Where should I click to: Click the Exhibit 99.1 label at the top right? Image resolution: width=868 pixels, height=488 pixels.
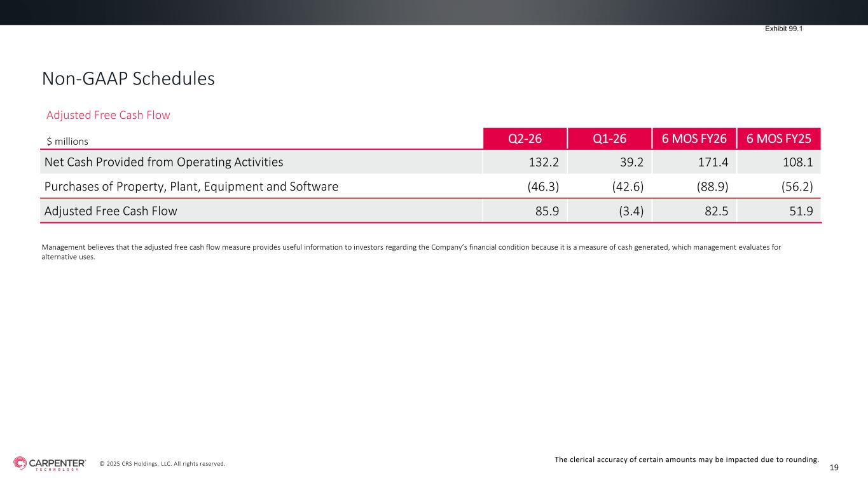[783, 29]
